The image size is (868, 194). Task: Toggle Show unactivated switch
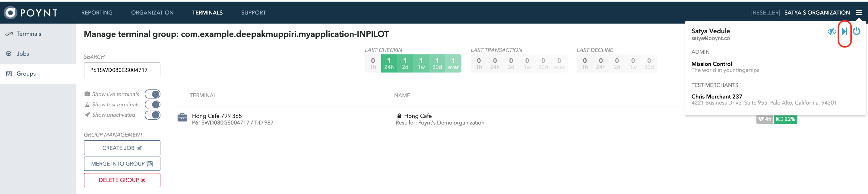point(153,115)
